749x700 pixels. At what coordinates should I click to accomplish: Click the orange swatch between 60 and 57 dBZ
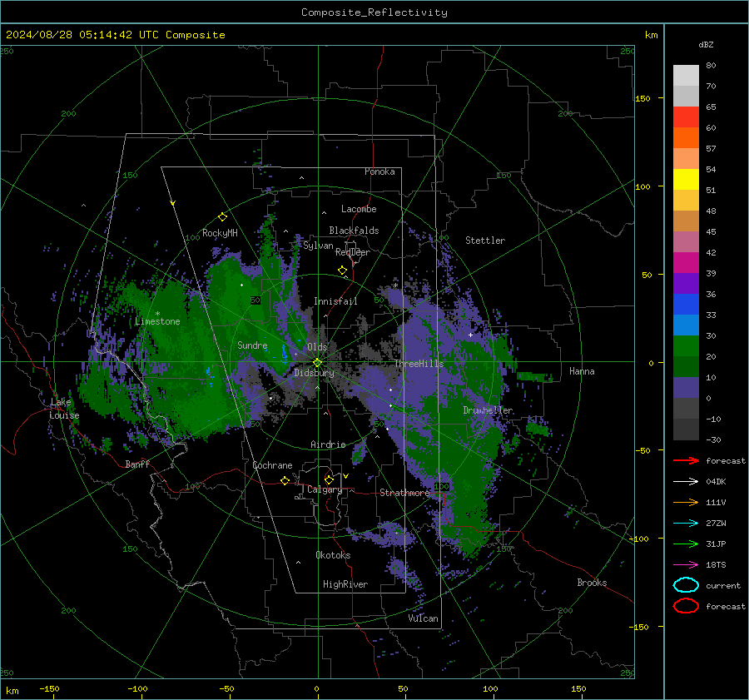[686, 137]
